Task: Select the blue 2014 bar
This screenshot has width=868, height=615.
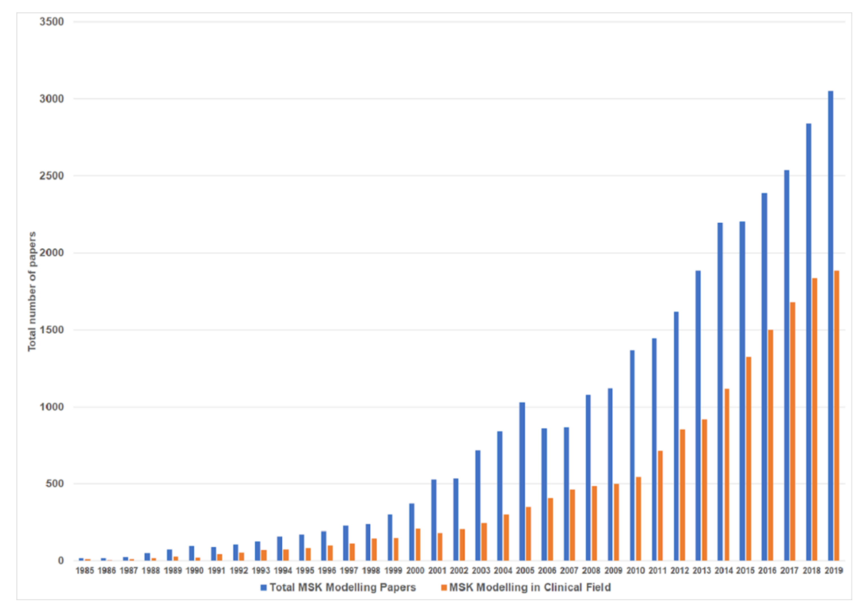Action: 720,392
